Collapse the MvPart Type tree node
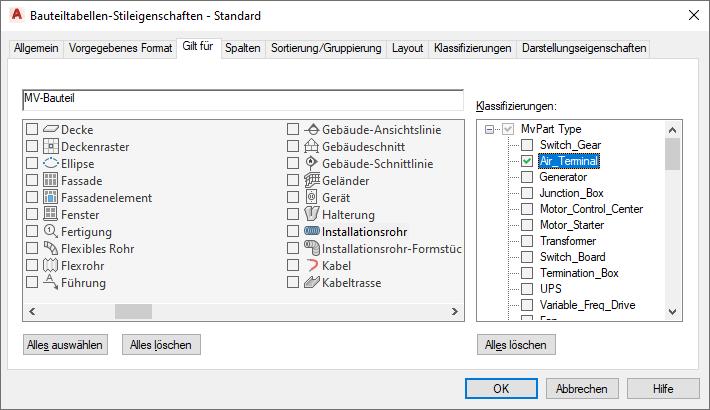This screenshot has width=710, height=410. [x=489, y=129]
